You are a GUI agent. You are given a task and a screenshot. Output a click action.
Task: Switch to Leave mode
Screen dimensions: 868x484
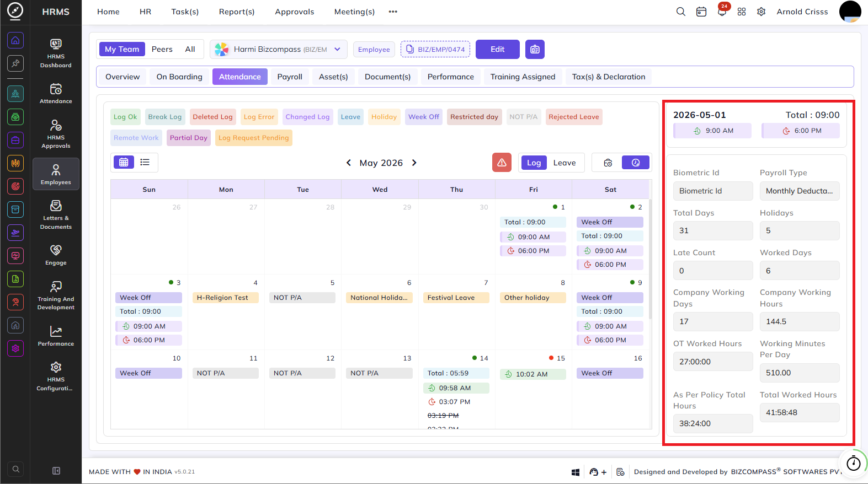click(x=565, y=163)
